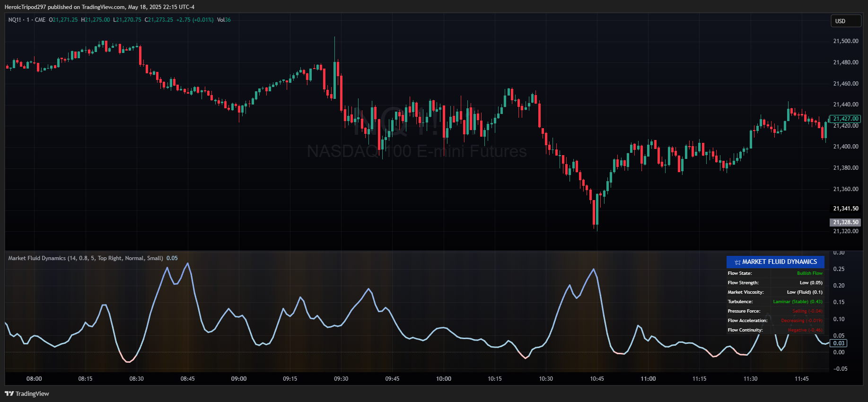Image resolution: width=868 pixels, height=402 pixels.
Task: Click the 09:30 time axis label
Action: click(341, 379)
